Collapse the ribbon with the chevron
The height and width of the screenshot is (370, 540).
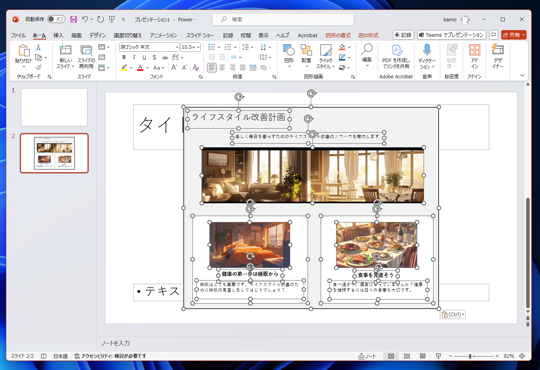tap(522, 75)
